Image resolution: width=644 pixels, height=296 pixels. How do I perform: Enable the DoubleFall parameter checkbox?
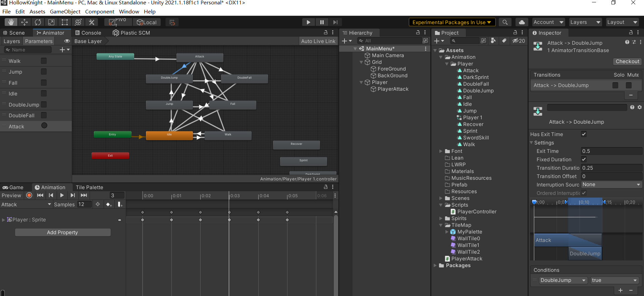tap(44, 115)
